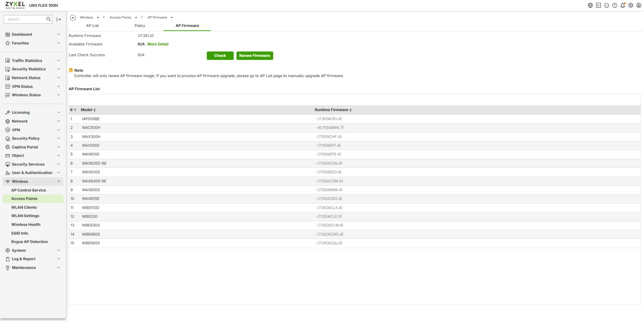Click the help question mark icon

coord(615,5)
